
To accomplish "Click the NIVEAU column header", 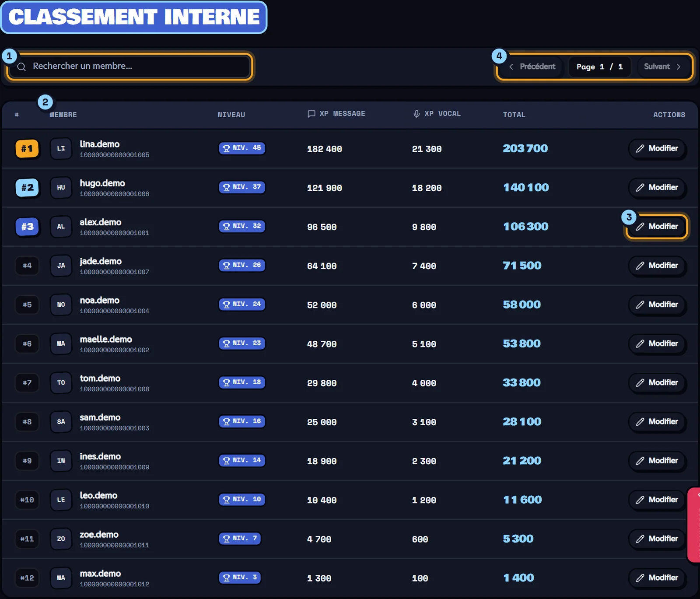I will coord(231,115).
